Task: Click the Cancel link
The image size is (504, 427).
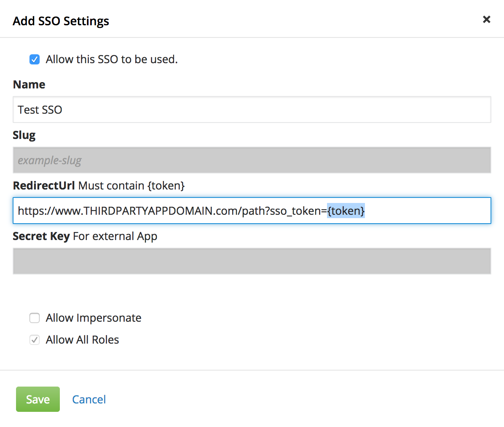Action: (x=89, y=399)
